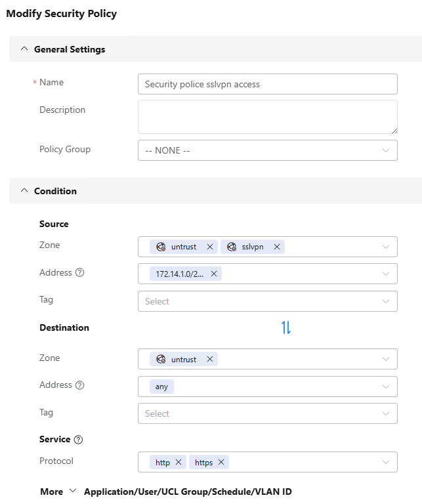Remove untrust tag from Destination Zone

(210, 359)
